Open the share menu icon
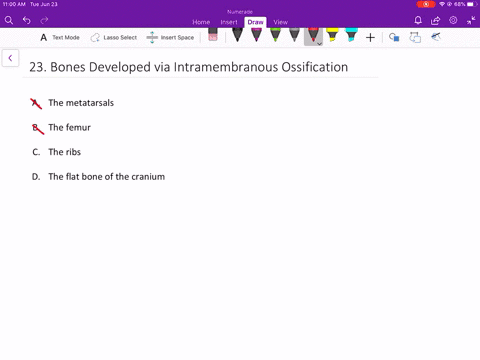 [435, 21]
